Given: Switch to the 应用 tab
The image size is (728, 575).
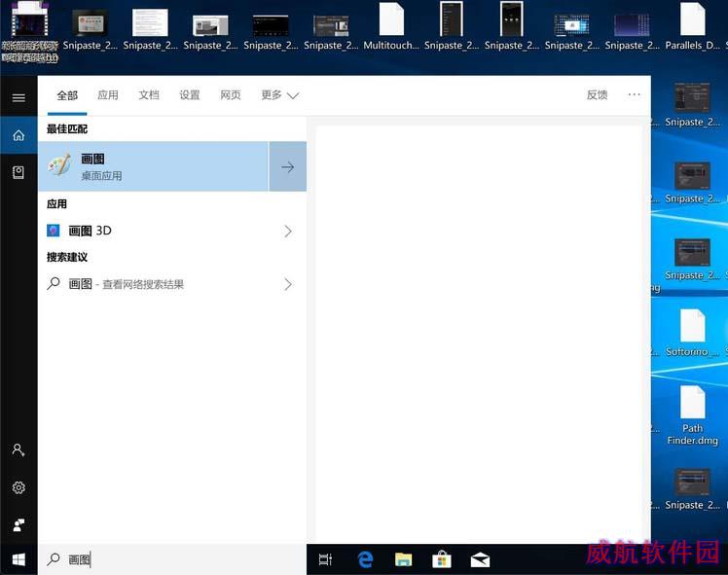Looking at the screenshot, I should [x=107, y=95].
